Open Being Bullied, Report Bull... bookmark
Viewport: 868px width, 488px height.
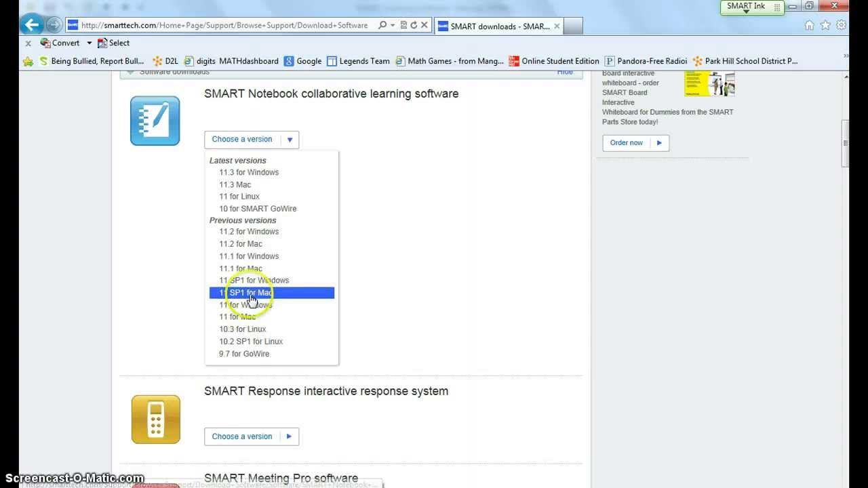click(92, 61)
